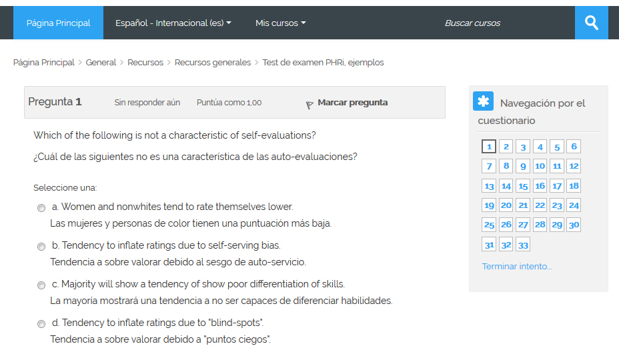Jump to question 30 in quiz navigation
Screen dimensions: 619x364
pyautogui.click(x=574, y=225)
